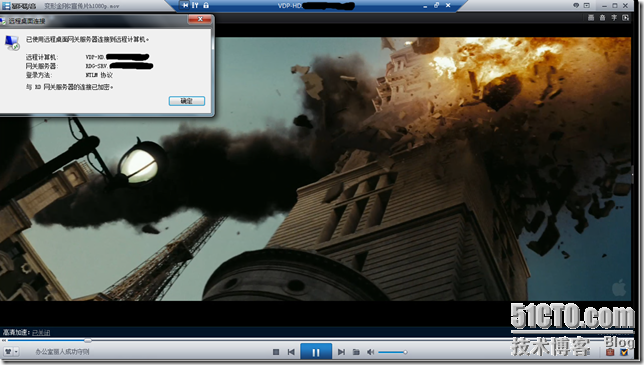The width and height of the screenshot is (644, 365).
Task: Skip to the next track
Action: coord(341,352)
